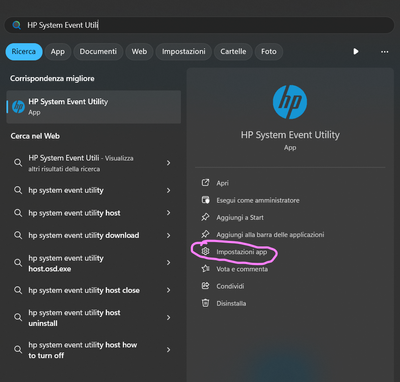Viewport: 400px width, 382px height.
Task: Open Impostazioni app
Action: (x=242, y=252)
